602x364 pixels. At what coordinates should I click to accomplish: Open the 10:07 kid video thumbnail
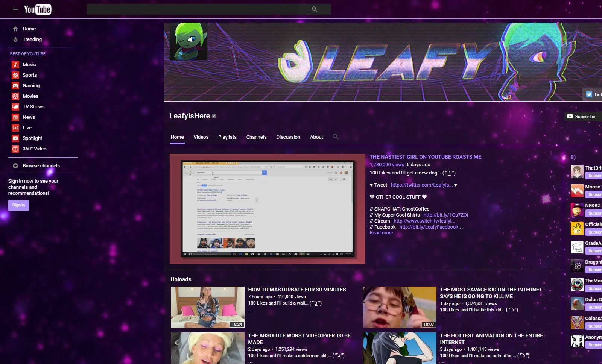(400, 307)
